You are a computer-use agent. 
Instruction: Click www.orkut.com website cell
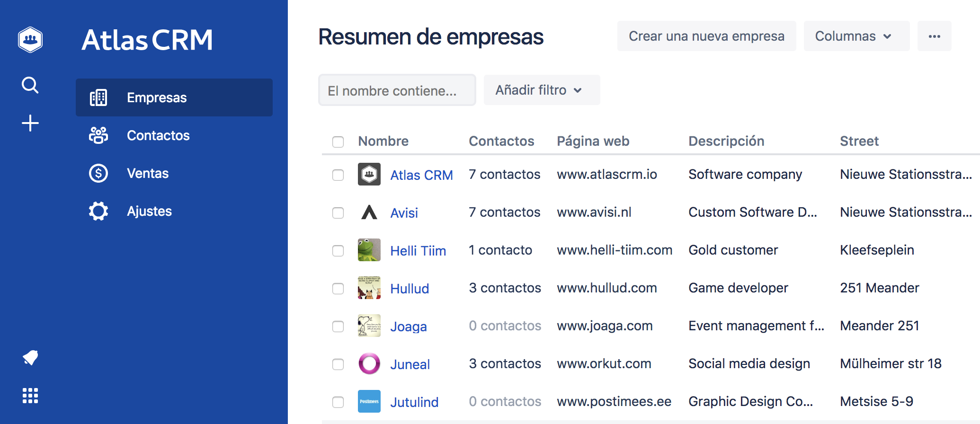(604, 363)
